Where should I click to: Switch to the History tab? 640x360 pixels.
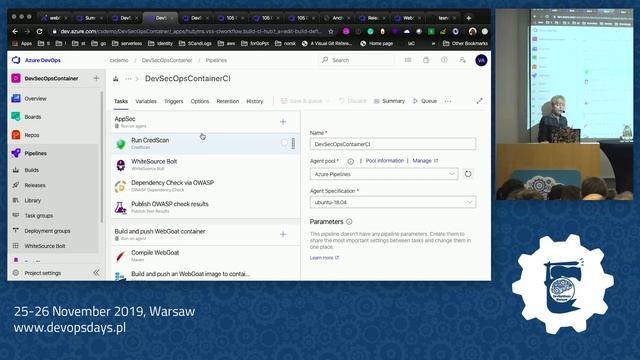click(x=255, y=101)
